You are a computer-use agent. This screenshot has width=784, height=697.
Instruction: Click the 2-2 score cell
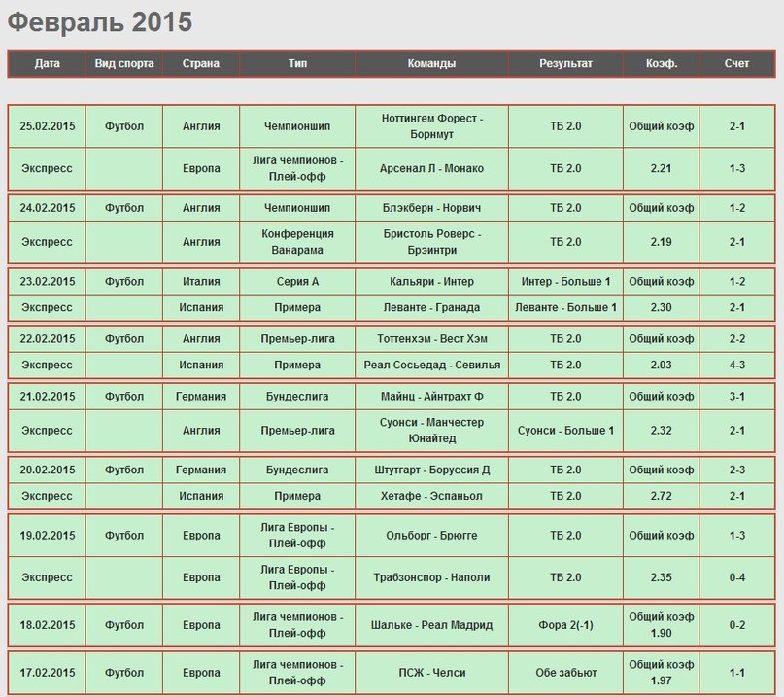pyautogui.click(x=737, y=339)
